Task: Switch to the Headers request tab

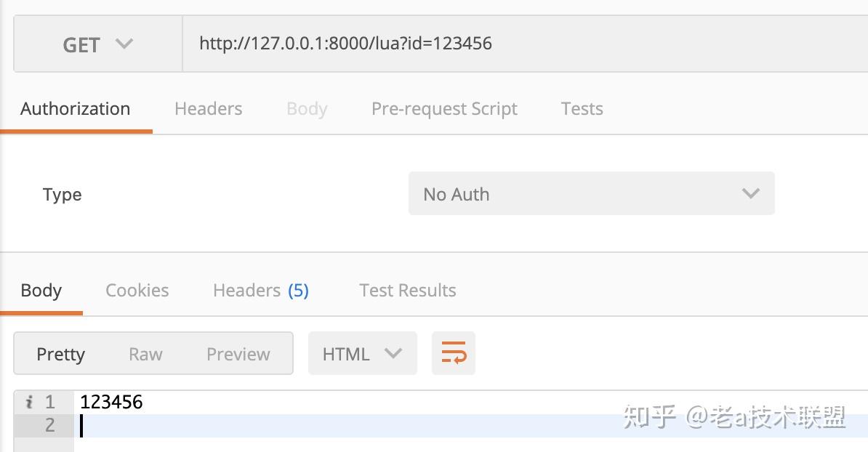Action: (208, 108)
